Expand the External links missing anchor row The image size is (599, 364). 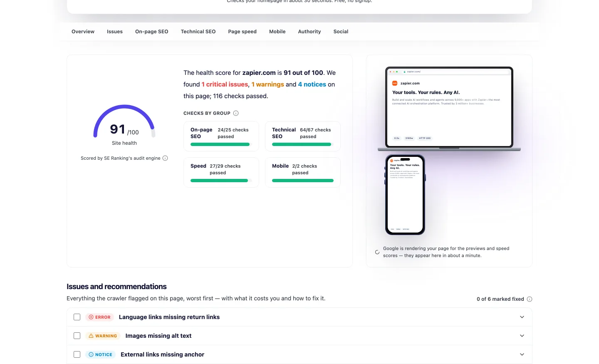[522, 354]
